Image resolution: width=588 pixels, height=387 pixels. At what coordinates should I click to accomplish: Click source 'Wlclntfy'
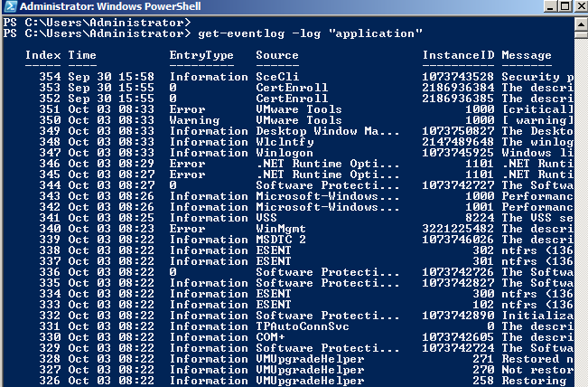(x=285, y=142)
